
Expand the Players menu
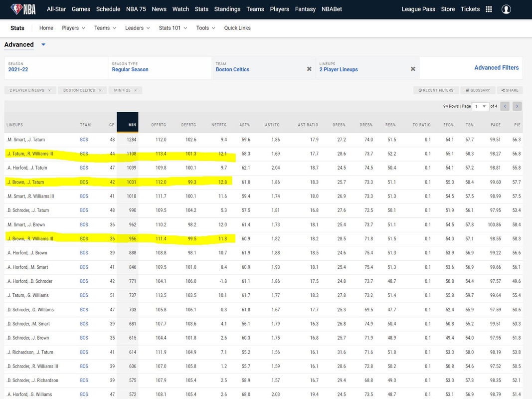point(73,28)
